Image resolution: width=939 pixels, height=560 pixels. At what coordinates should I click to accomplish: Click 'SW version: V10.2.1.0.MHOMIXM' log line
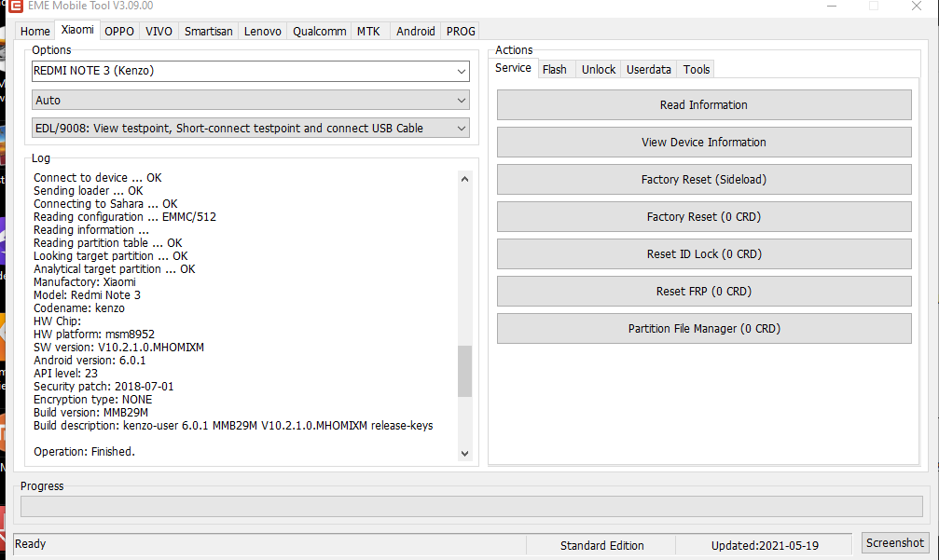click(x=118, y=347)
